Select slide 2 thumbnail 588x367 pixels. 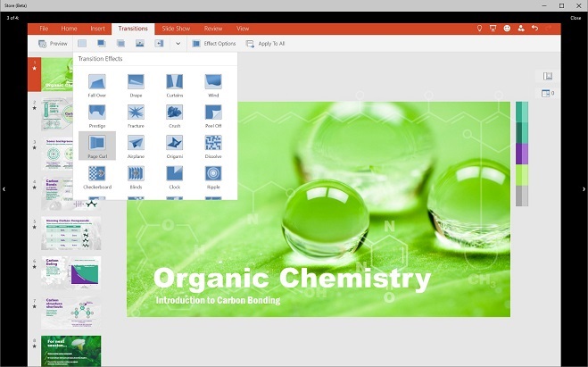point(57,113)
